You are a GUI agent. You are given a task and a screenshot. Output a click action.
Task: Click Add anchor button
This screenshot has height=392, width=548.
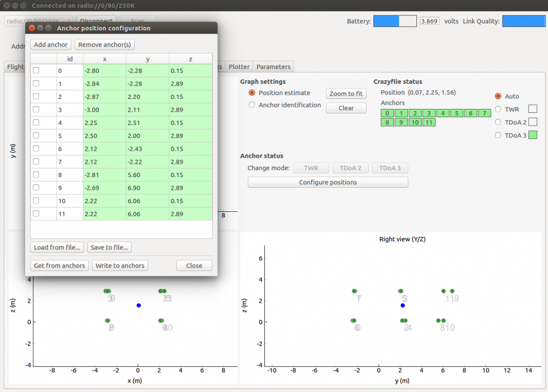click(x=51, y=45)
